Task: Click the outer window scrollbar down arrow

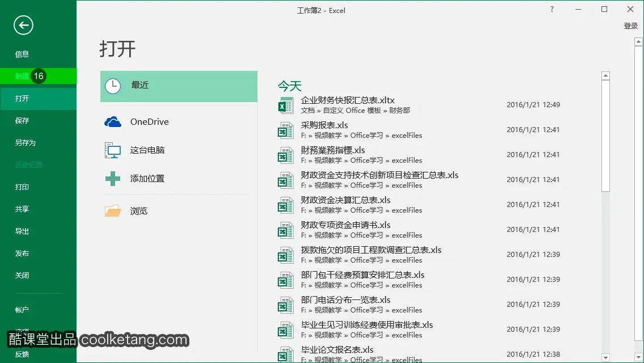Action: 638,358
